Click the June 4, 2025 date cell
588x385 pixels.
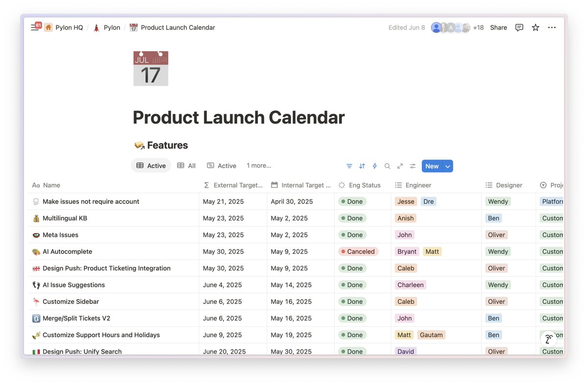233,285
